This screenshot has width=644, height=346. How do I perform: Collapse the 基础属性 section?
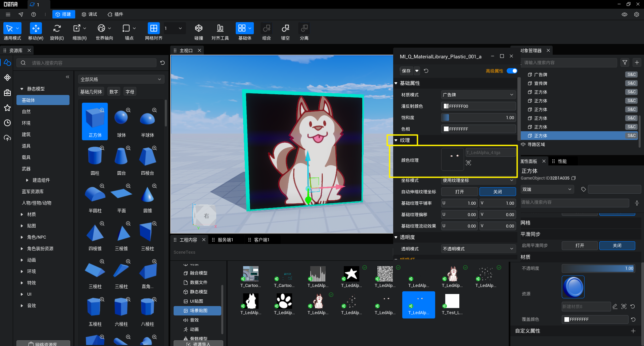pyautogui.click(x=396, y=83)
